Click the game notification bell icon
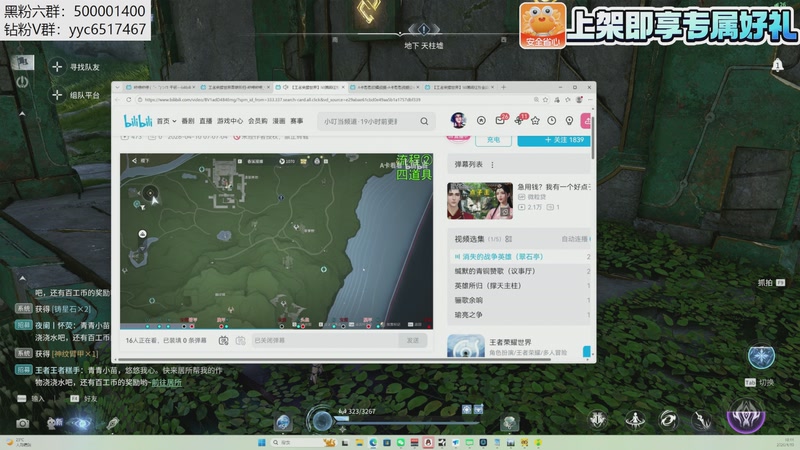This screenshot has height=450, width=800. (x=777, y=65)
